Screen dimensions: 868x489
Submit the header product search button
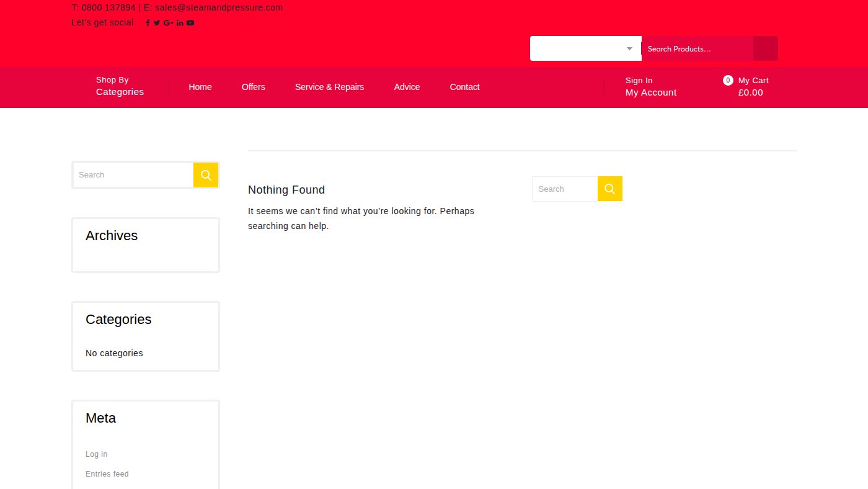click(x=766, y=48)
